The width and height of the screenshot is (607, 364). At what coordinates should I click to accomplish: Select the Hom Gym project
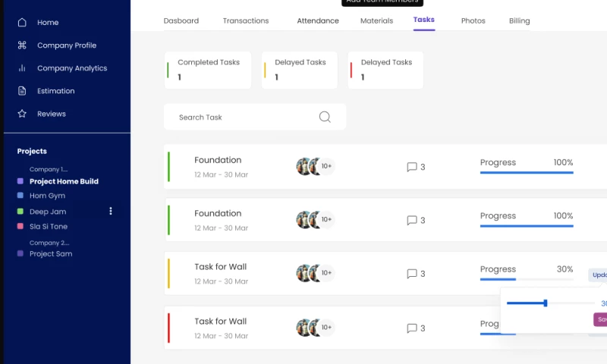[x=47, y=196]
